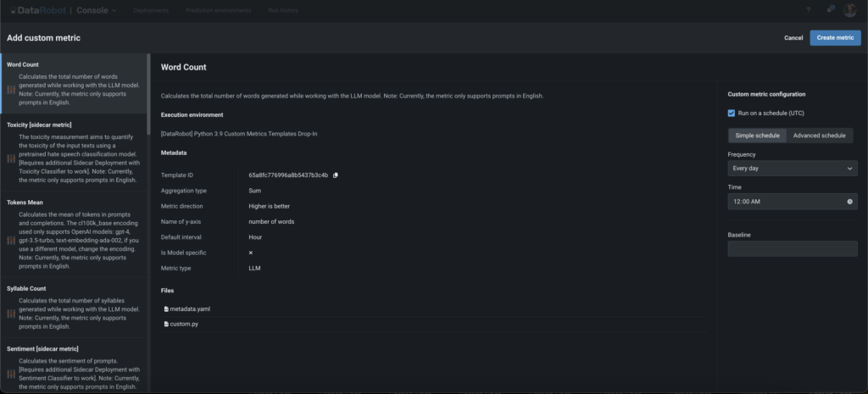The height and width of the screenshot is (394, 868).
Task: Open the help question mark icon
Action: point(808,10)
